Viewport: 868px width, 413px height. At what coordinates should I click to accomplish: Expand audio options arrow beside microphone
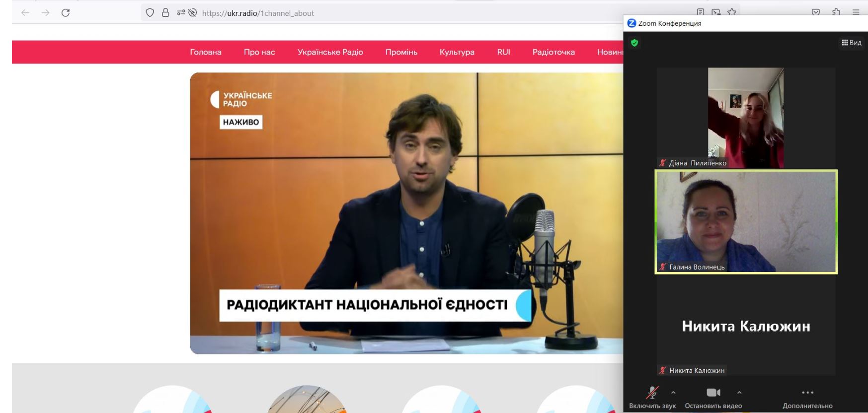[x=673, y=393]
